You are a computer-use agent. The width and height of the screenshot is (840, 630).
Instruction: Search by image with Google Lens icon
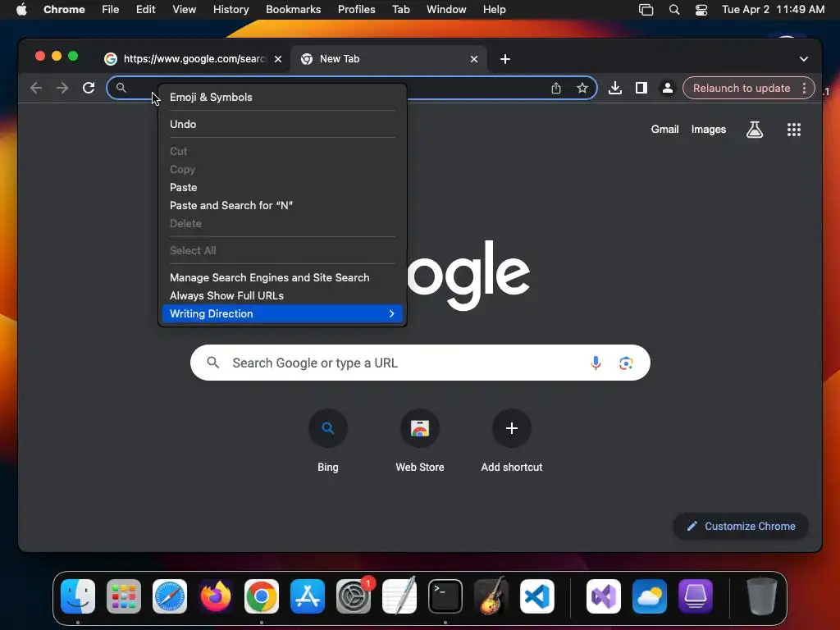pyautogui.click(x=626, y=363)
